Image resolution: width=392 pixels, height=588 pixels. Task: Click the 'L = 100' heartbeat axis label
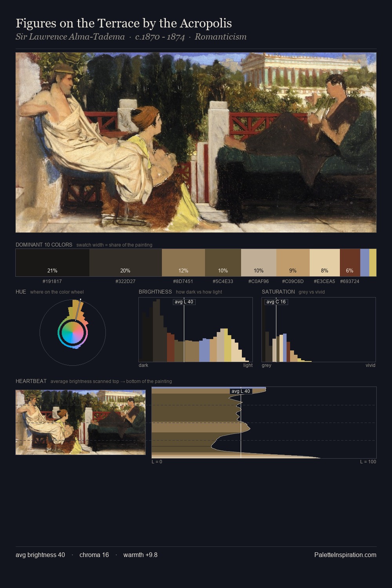[368, 462]
